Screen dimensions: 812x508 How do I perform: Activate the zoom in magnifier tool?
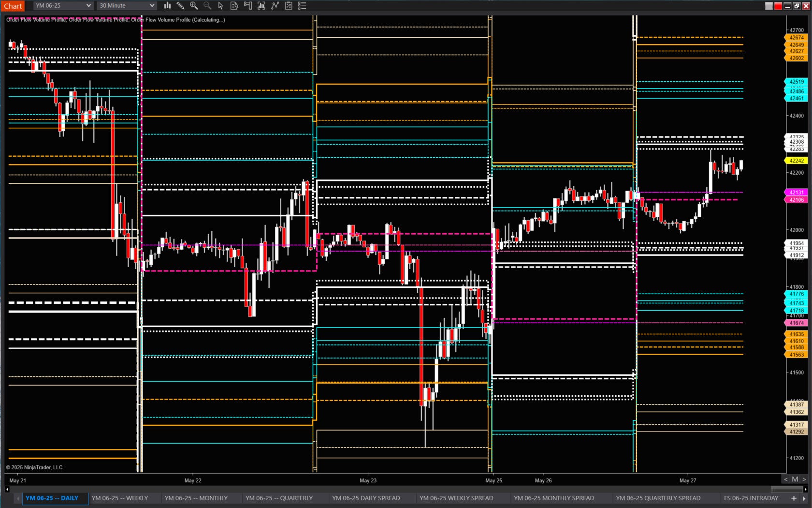194,6
